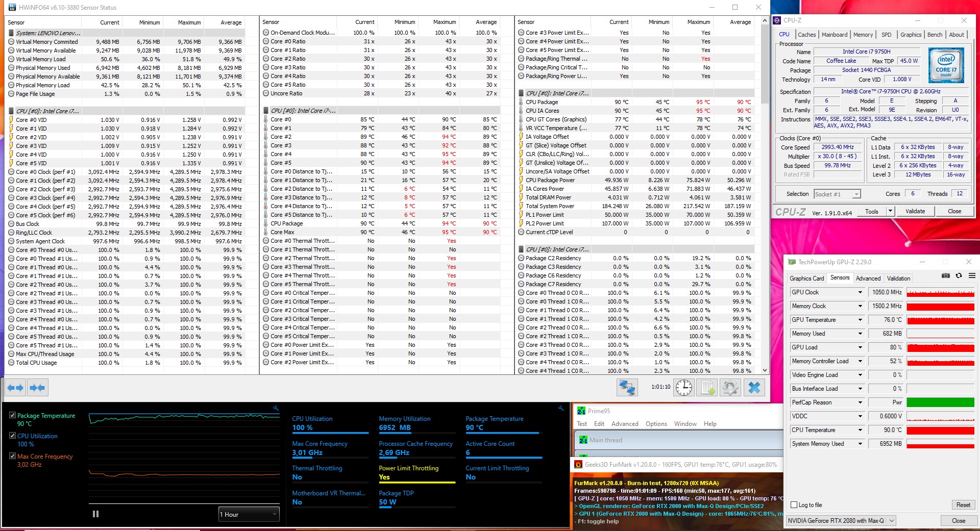
Task: Open graph settings wrench above the chart
Action: click(276, 408)
